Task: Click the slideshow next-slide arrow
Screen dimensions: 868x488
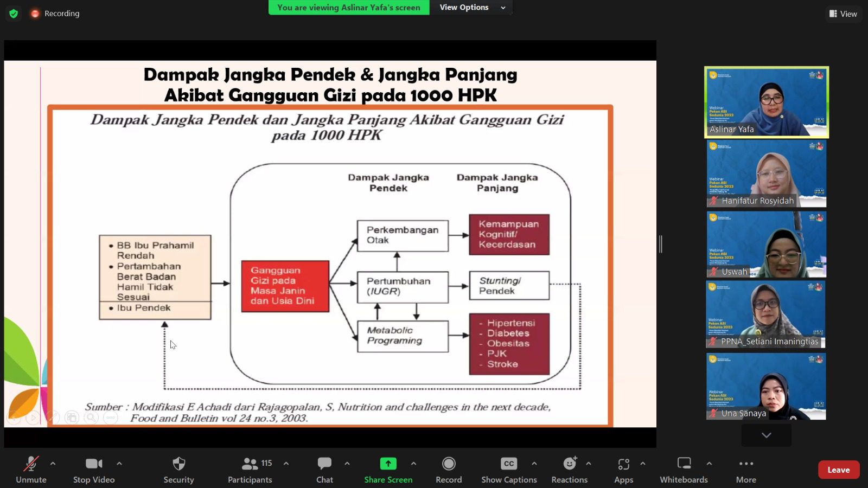Action: (x=33, y=418)
